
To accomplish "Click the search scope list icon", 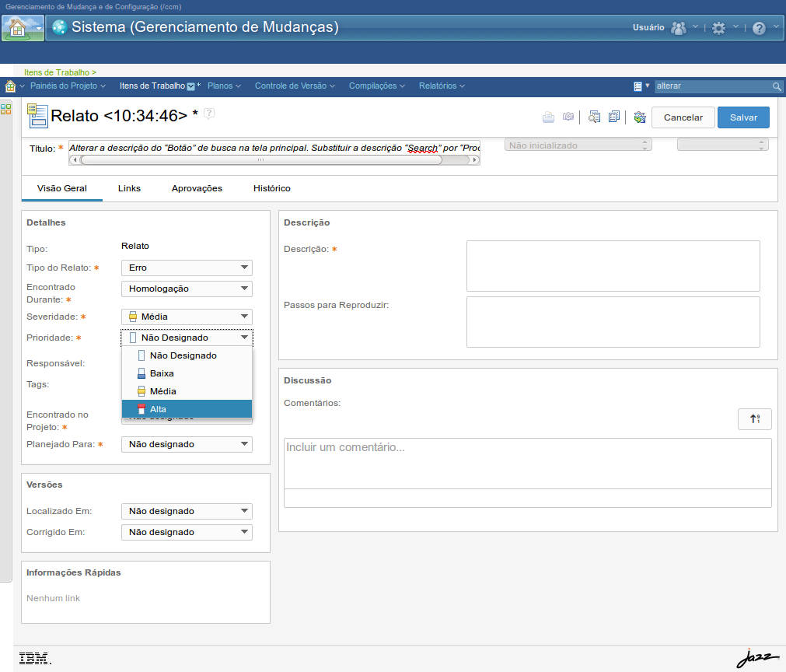I will 638,86.
